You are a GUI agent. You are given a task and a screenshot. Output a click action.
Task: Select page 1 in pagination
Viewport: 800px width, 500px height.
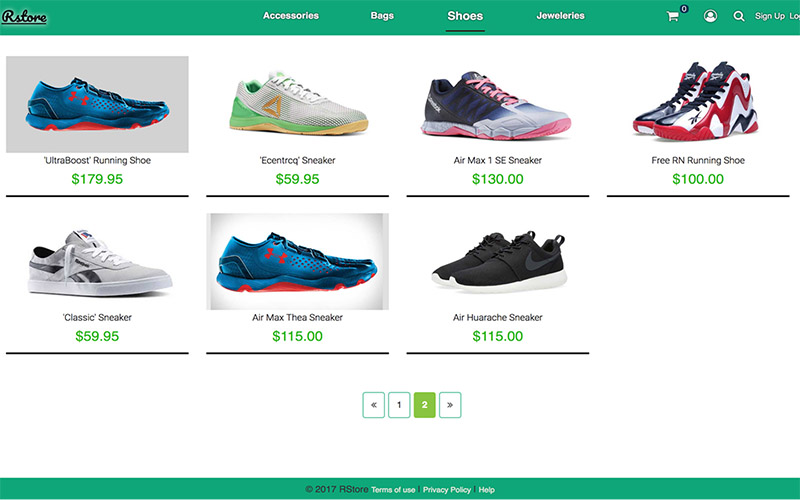(x=399, y=405)
